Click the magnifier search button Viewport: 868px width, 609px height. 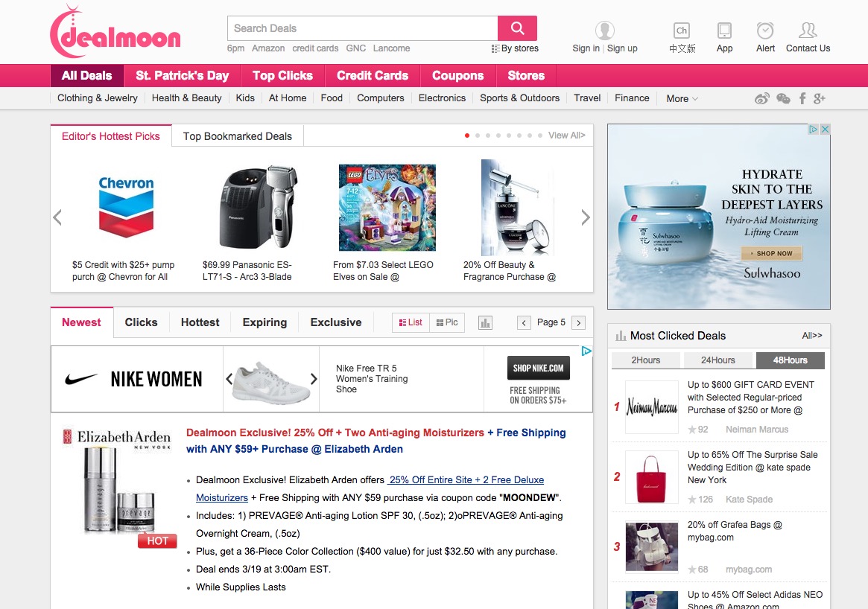point(517,28)
